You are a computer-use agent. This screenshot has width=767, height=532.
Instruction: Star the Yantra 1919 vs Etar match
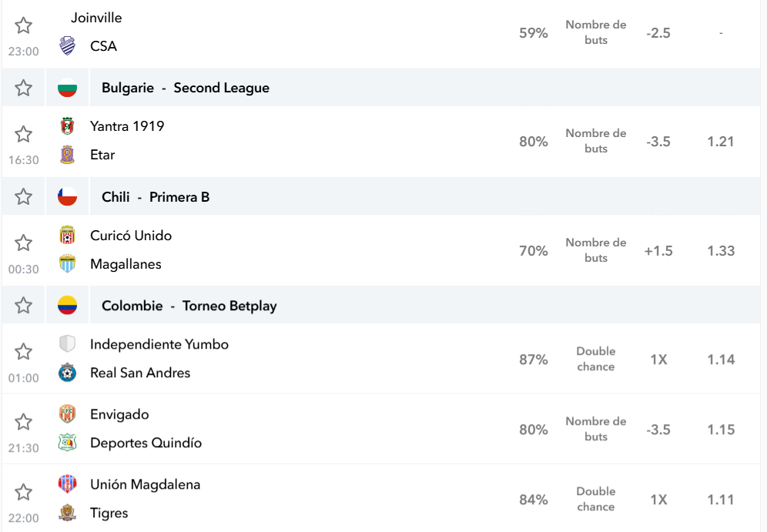pos(23,134)
